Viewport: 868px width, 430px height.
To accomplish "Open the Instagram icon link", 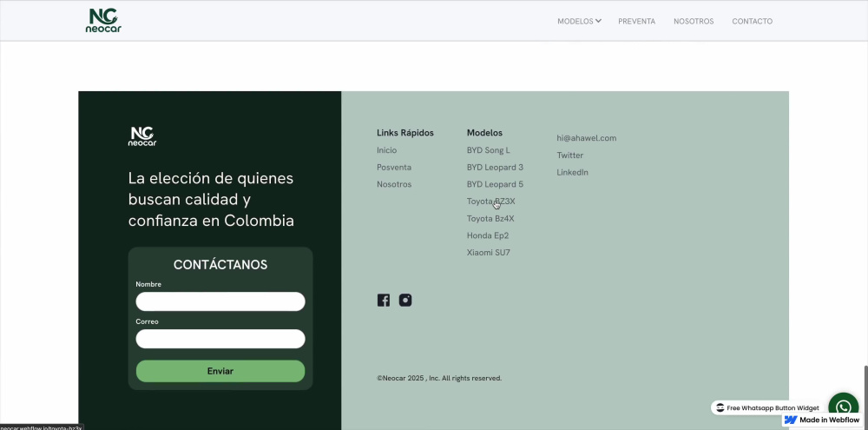I will (x=405, y=301).
